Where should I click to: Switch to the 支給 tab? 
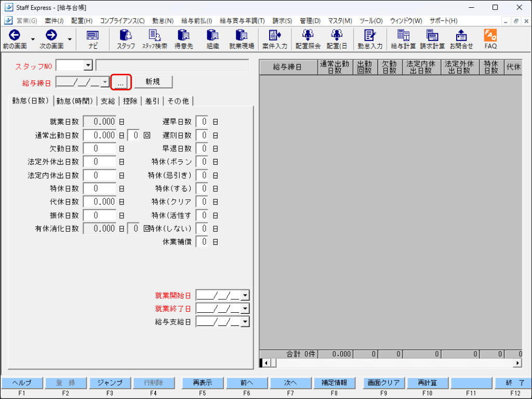(108, 101)
